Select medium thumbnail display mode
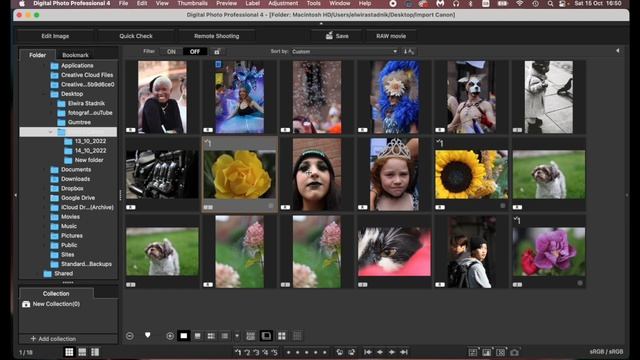Image resolution: width=640 pixels, height=360 pixels. click(198, 336)
